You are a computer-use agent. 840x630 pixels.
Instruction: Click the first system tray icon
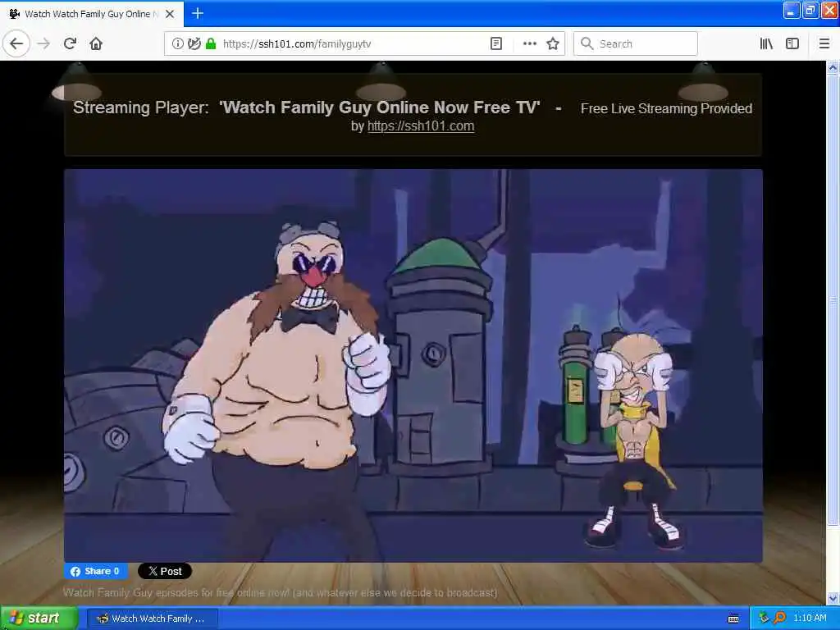tap(764, 619)
